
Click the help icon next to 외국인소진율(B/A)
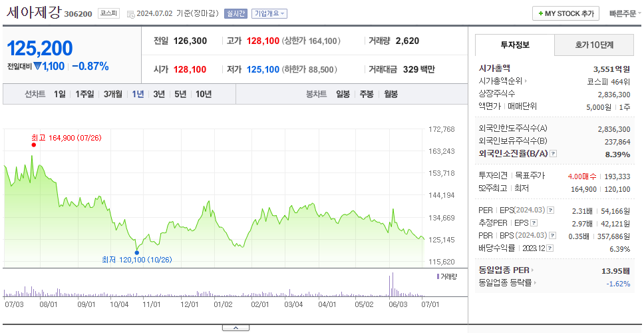tap(554, 154)
